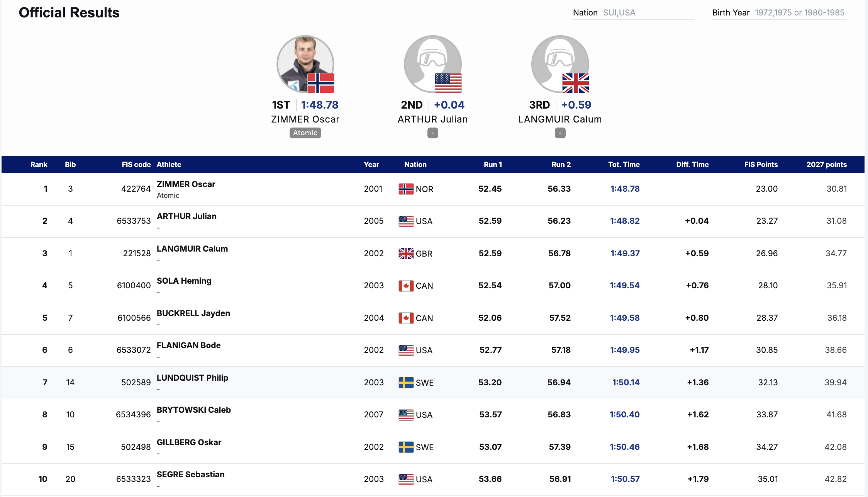Click the British flag on third place avatar

click(x=575, y=83)
